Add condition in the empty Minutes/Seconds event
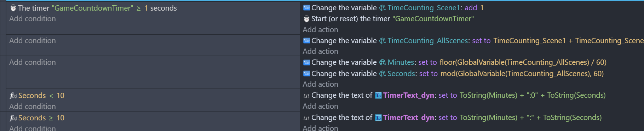The image size is (644, 131). pos(33,62)
